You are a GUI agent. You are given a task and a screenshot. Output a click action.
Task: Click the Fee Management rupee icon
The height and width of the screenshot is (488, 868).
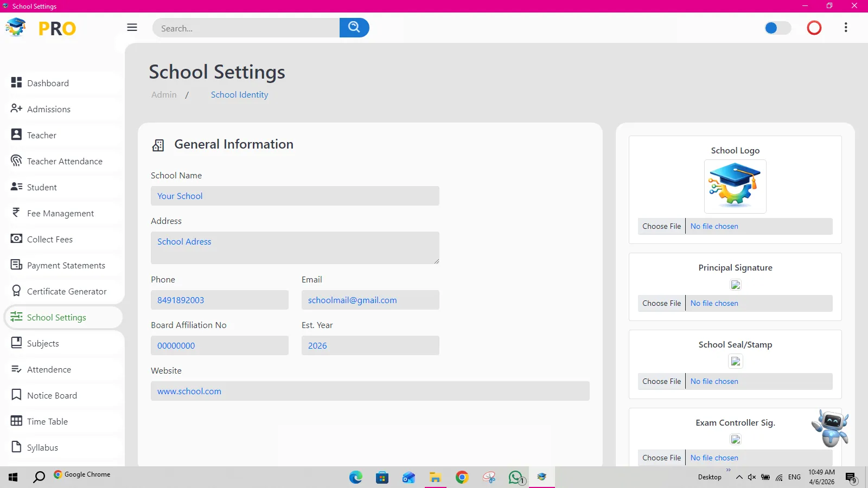[16, 213]
